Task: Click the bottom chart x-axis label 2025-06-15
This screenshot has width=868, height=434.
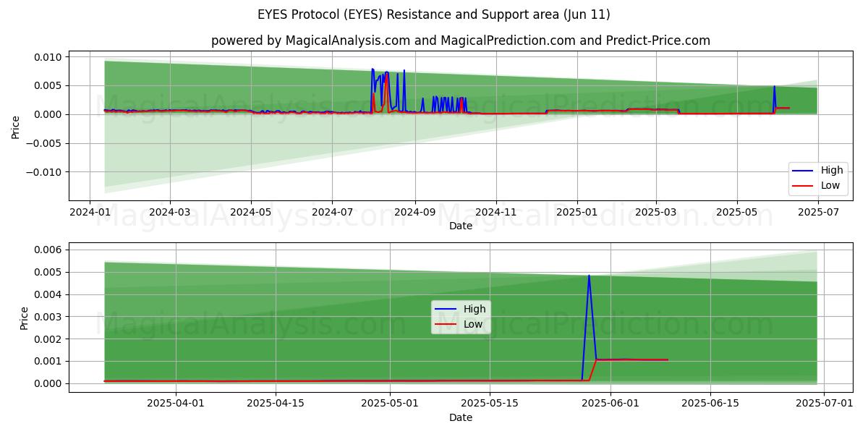Action: click(710, 404)
